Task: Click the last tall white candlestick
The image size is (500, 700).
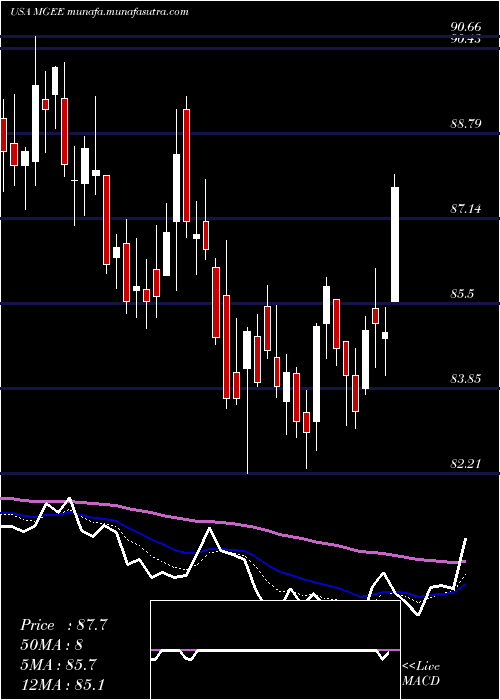Action: [395, 244]
